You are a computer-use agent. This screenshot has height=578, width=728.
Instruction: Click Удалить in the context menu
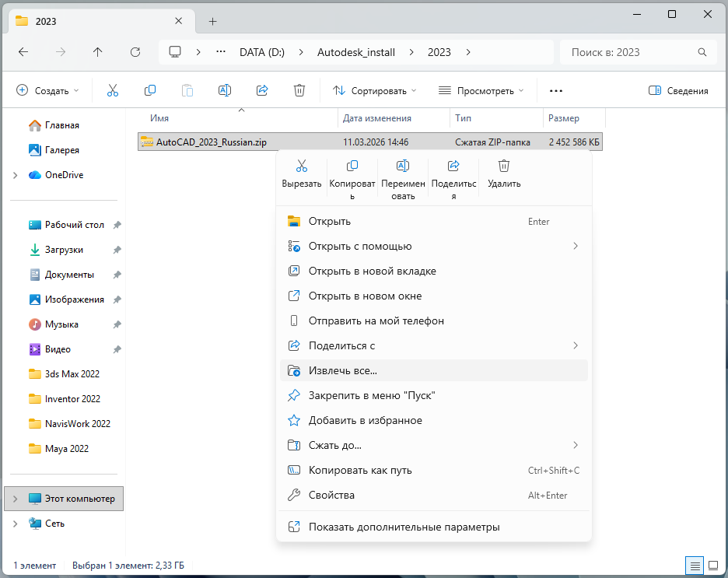pyautogui.click(x=504, y=174)
